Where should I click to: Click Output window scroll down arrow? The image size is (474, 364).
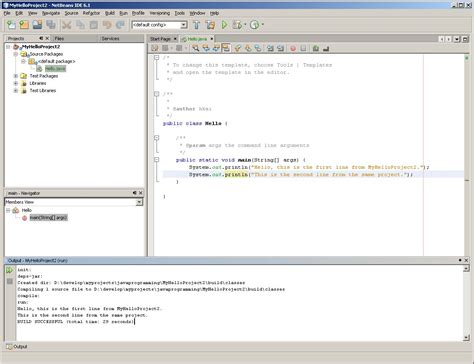pyautogui.click(x=466, y=338)
